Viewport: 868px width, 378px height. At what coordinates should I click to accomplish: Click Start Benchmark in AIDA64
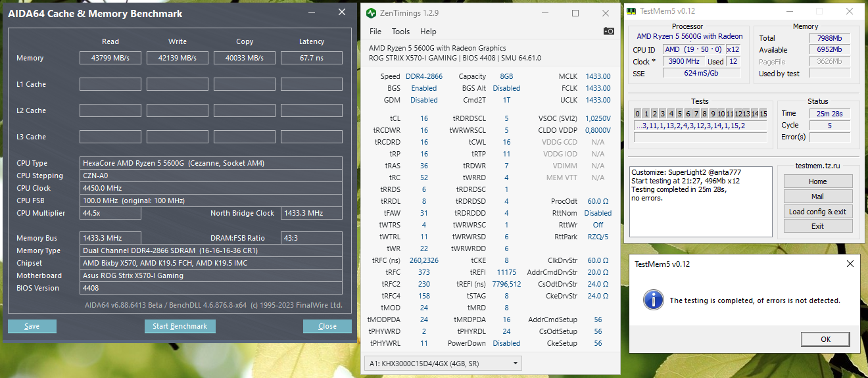pyautogui.click(x=180, y=326)
